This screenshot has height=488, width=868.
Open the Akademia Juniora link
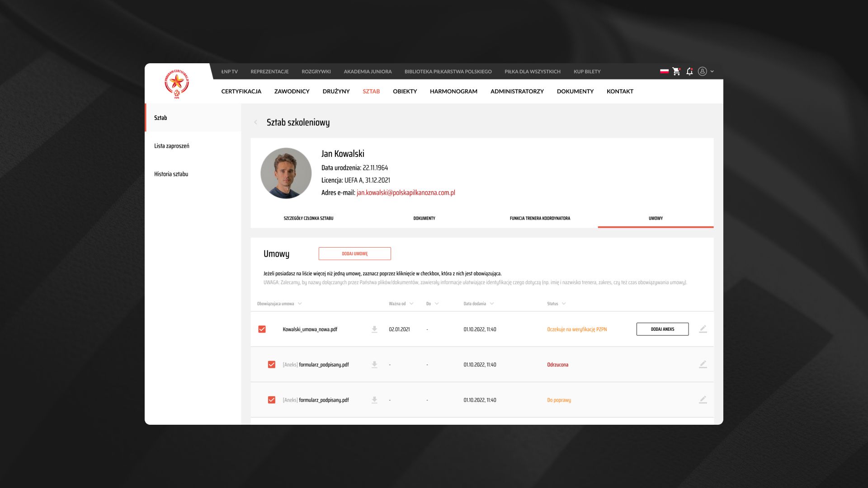click(368, 71)
